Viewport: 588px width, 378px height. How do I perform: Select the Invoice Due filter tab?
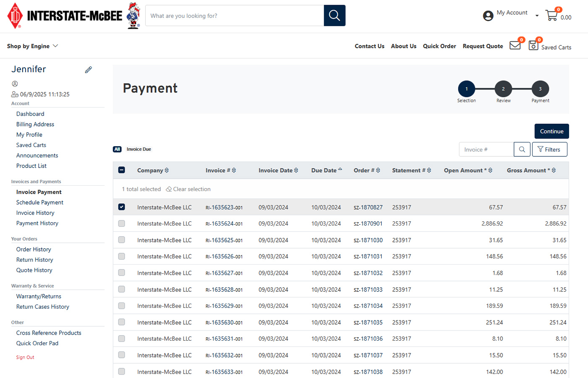click(x=139, y=149)
